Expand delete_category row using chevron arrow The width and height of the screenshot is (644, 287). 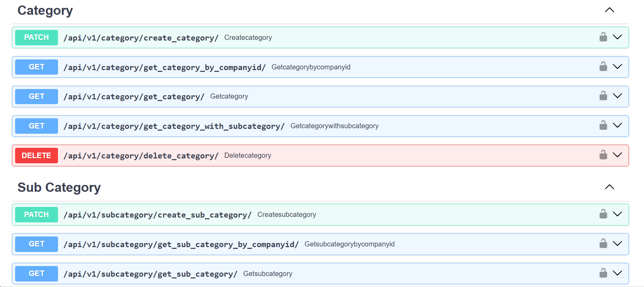617,155
